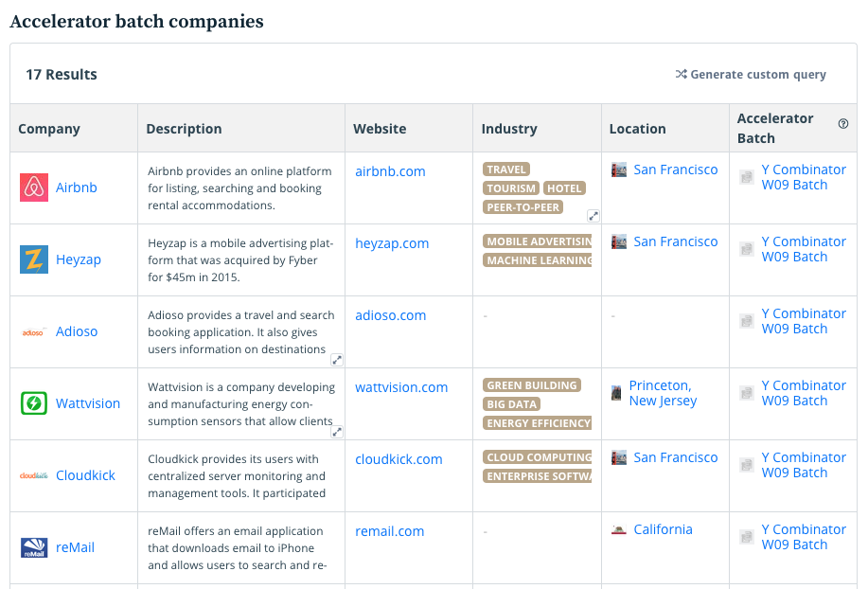Image resolution: width=868 pixels, height=589 pixels.
Task: Open the wattvision.com website link
Action: point(401,387)
